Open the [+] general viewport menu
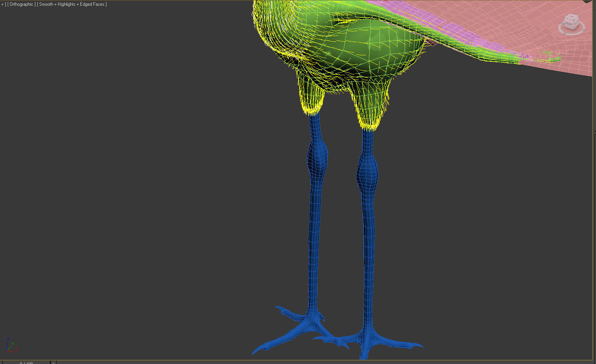The image size is (596, 364). [x=3, y=4]
